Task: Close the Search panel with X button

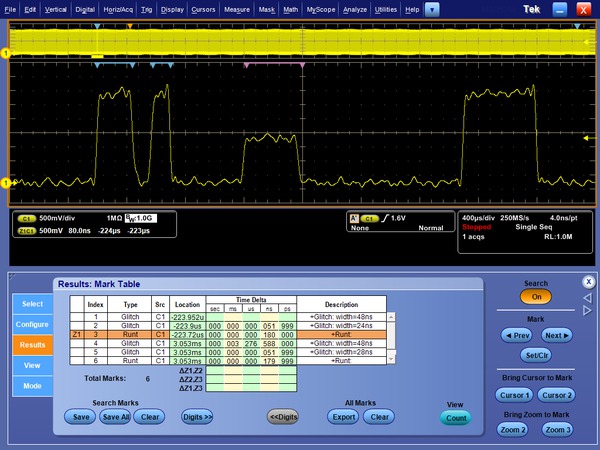Action: coord(588,281)
